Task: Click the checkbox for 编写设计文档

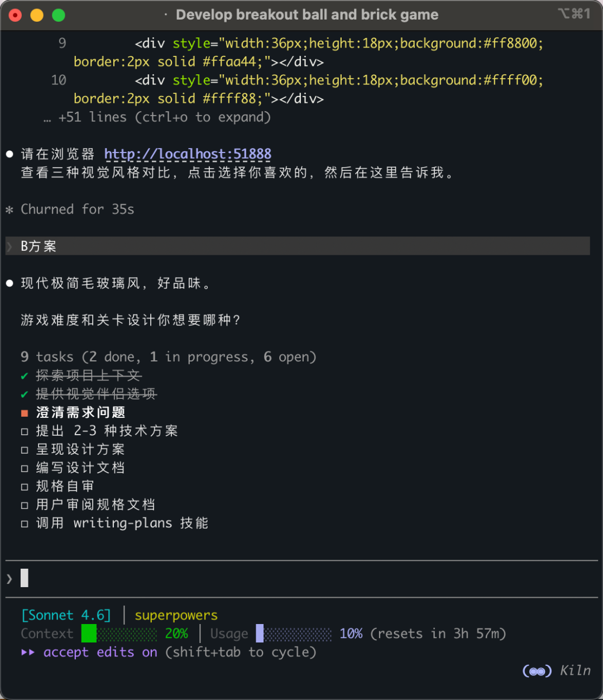Action: pyautogui.click(x=25, y=469)
